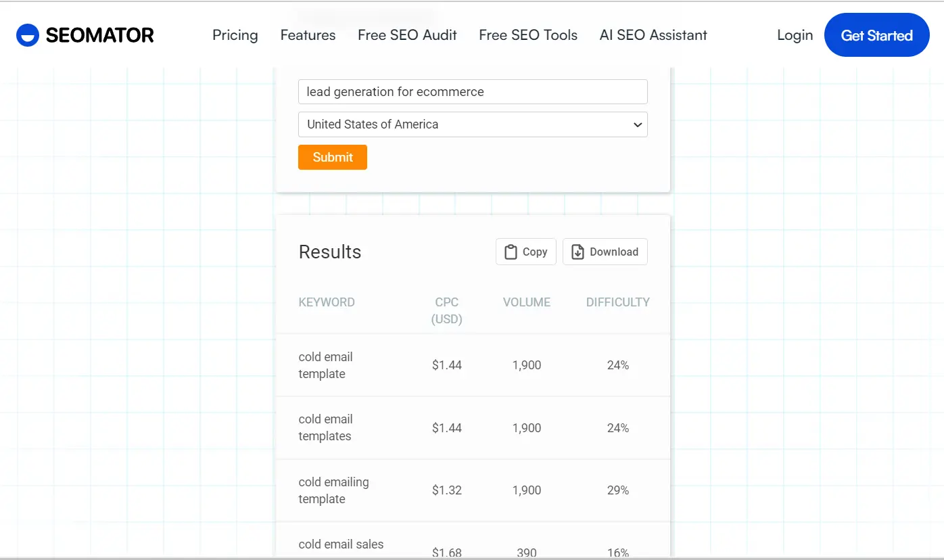944x560 pixels.
Task: Submit the keyword research query
Action: [332, 157]
